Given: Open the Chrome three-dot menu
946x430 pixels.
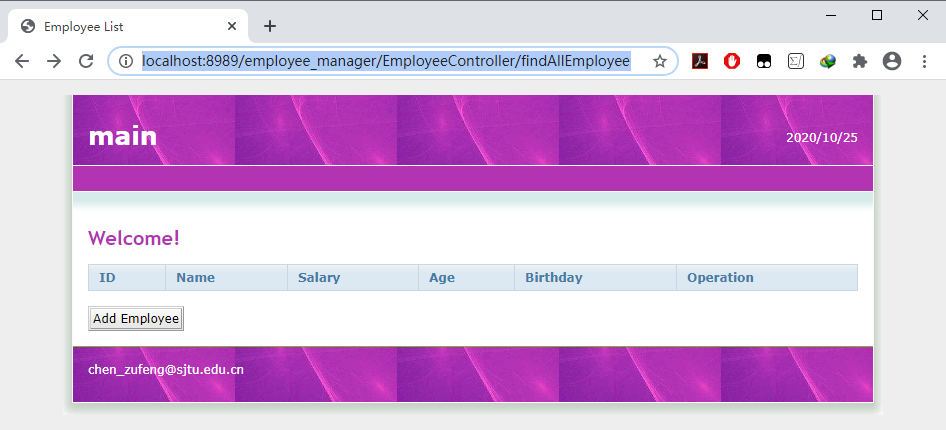Looking at the screenshot, I should tap(924, 61).
